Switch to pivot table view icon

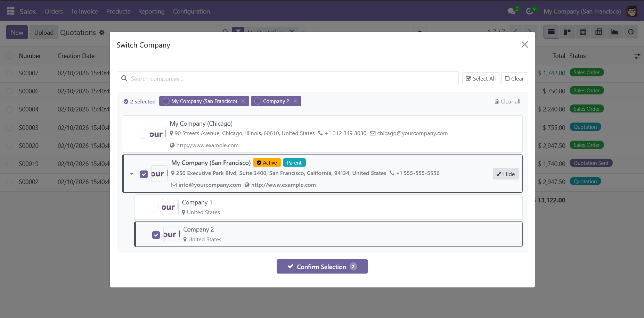coord(598,32)
